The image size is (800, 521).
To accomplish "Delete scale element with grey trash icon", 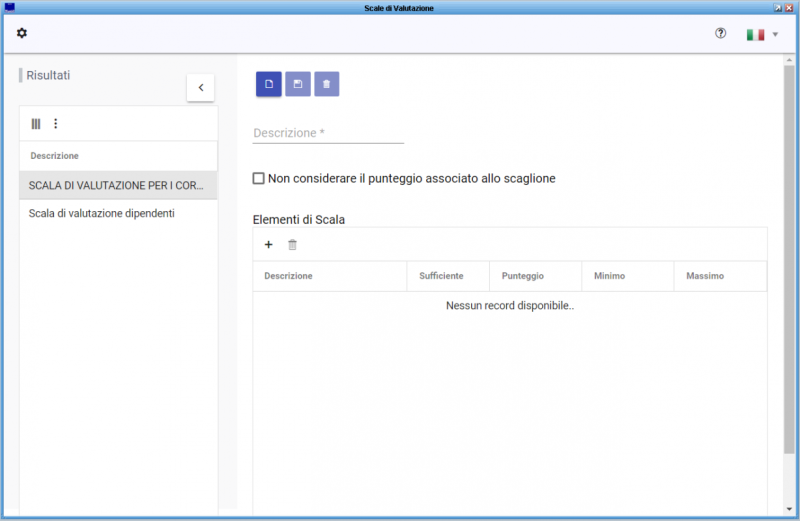I will pos(292,244).
